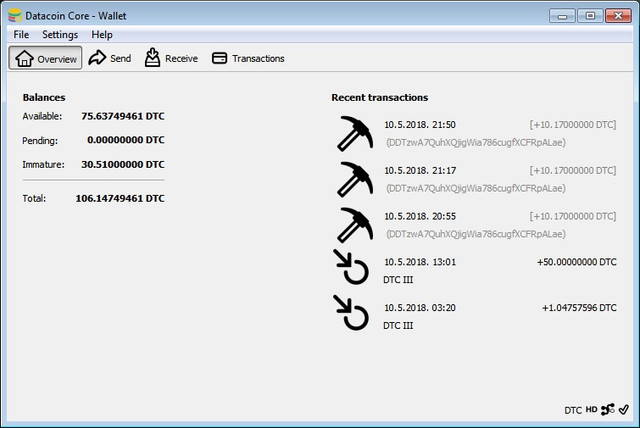Click the received icon for 03:20 transaction

tap(351, 312)
